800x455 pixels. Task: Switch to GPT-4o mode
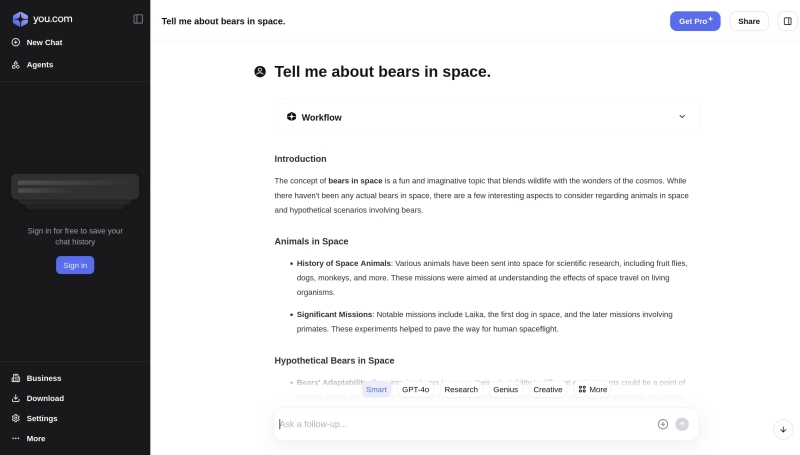click(x=415, y=389)
